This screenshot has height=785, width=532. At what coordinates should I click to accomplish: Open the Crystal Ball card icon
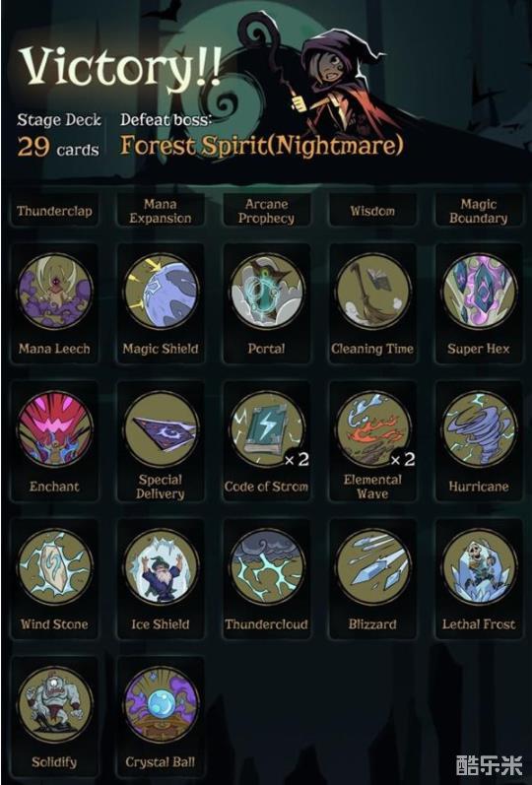(161, 704)
